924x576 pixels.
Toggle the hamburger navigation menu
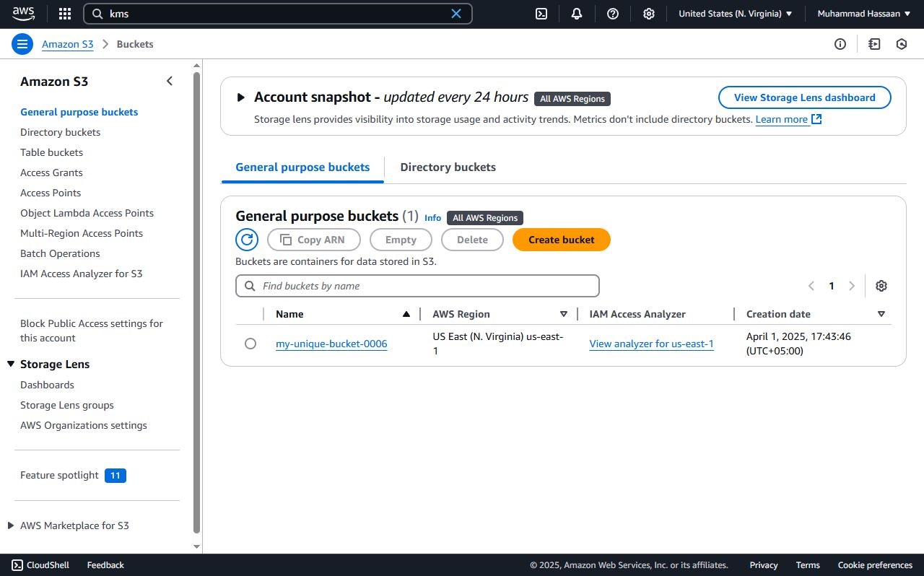click(22, 44)
